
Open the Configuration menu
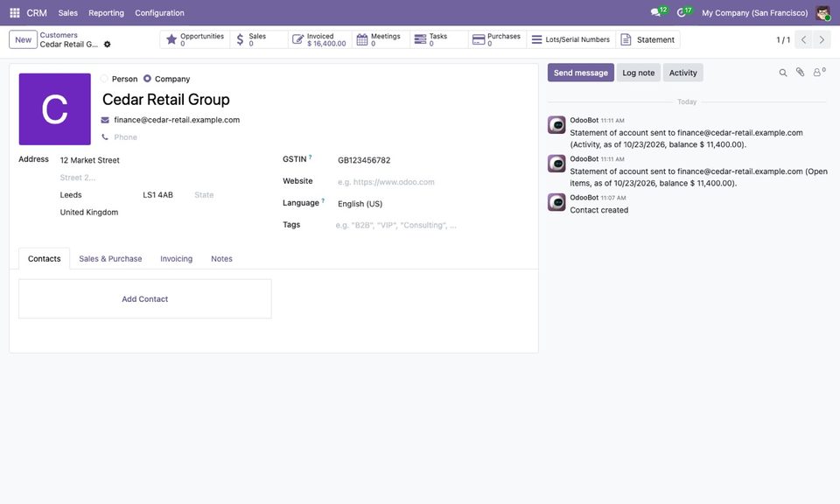[x=159, y=13]
